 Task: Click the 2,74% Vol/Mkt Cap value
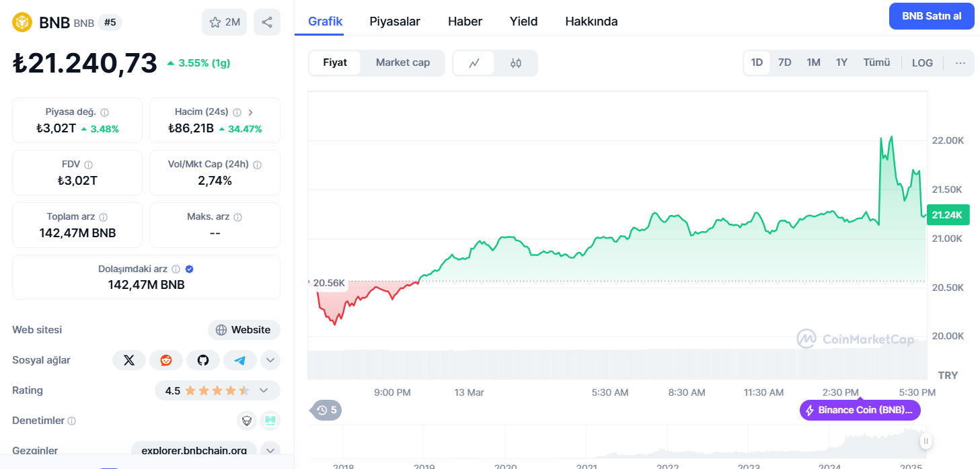(215, 181)
